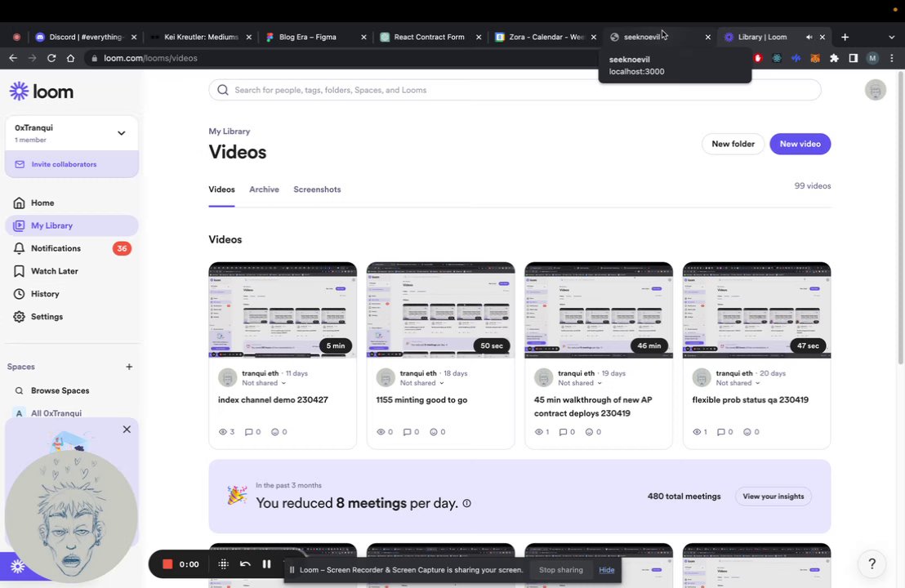905x588 pixels.
Task: Click comments icon on index channel demo
Action: coord(249,432)
